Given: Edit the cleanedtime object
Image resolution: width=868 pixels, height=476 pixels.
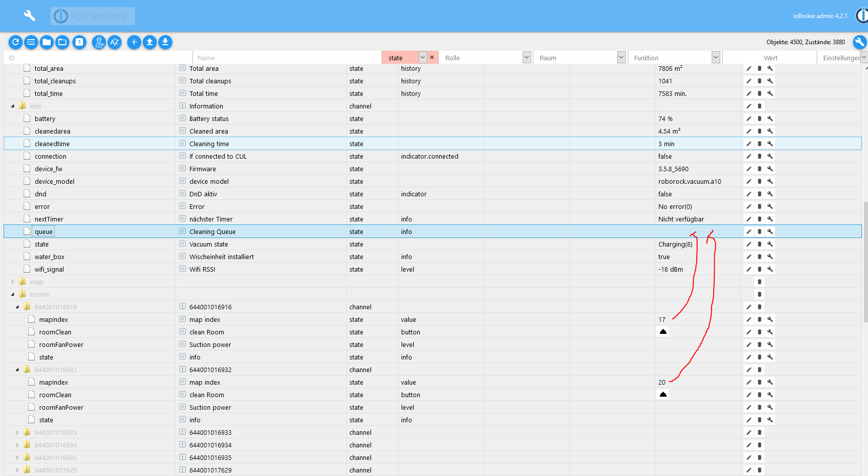Looking at the screenshot, I should point(749,144).
